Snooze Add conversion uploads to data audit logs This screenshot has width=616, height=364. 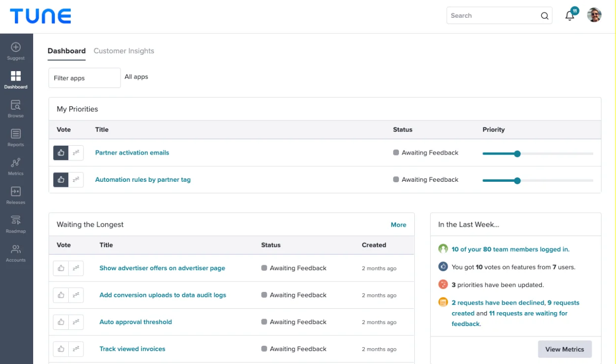click(x=76, y=295)
